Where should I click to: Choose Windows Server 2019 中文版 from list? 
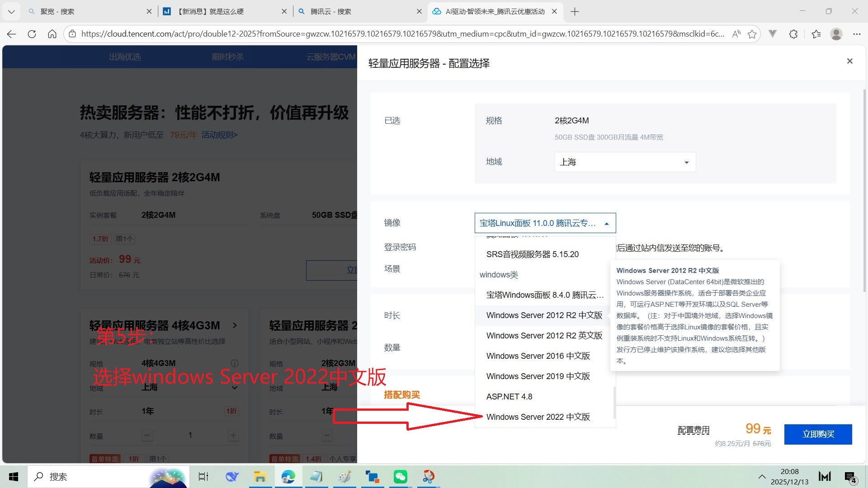(x=538, y=376)
